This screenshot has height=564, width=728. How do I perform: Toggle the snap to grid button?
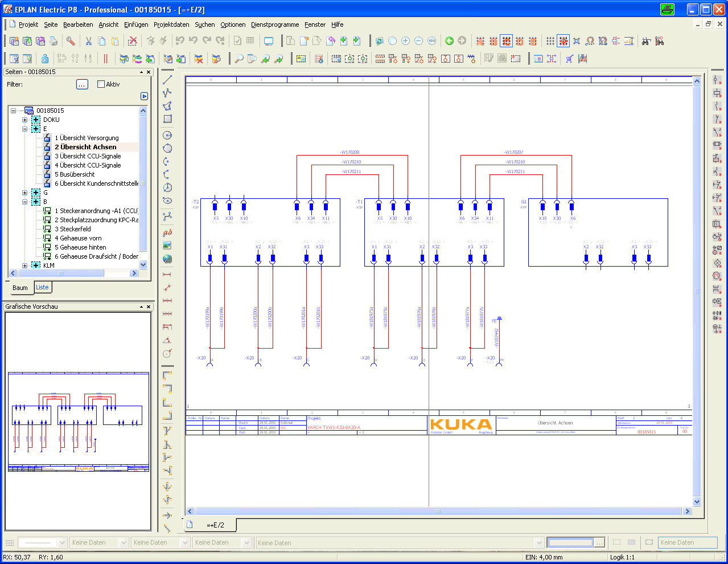click(x=564, y=41)
